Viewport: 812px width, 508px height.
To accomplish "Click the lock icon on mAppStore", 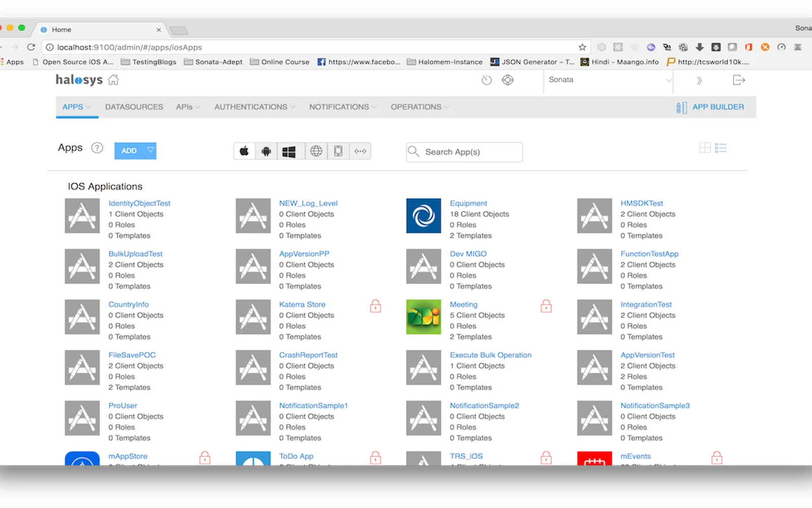I will pos(205,458).
